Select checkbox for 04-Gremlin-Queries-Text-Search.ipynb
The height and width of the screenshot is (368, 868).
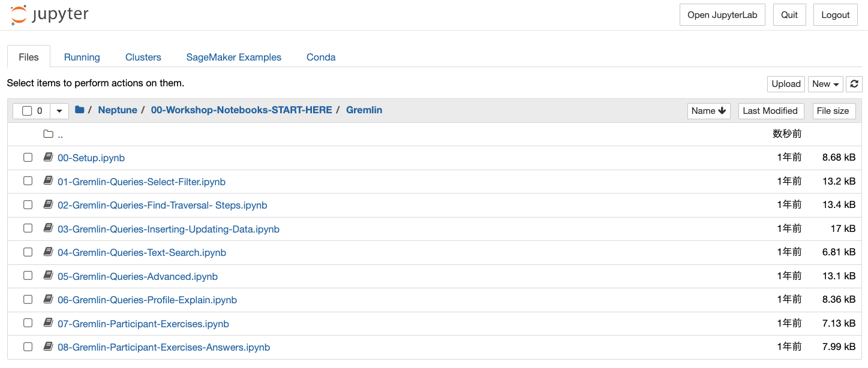coord(28,252)
